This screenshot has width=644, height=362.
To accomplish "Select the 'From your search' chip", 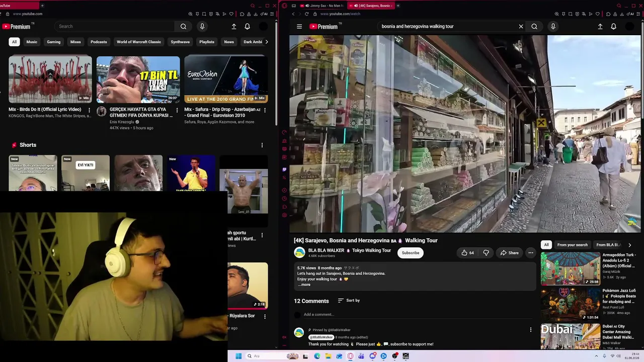I will coord(572,245).
